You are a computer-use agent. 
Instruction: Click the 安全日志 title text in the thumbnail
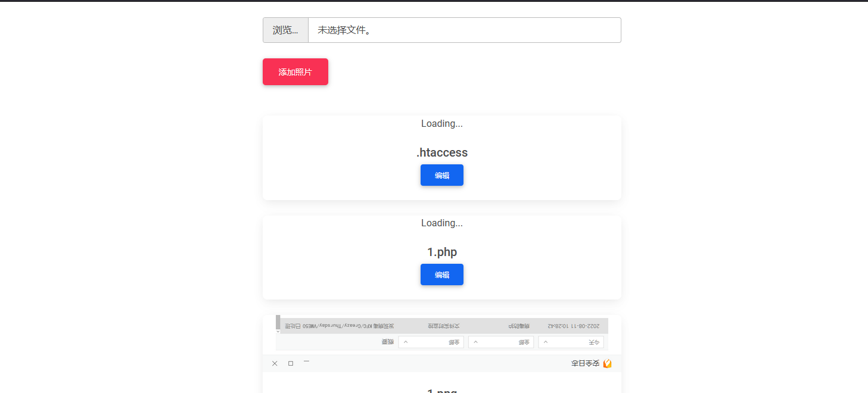[585, 363]
